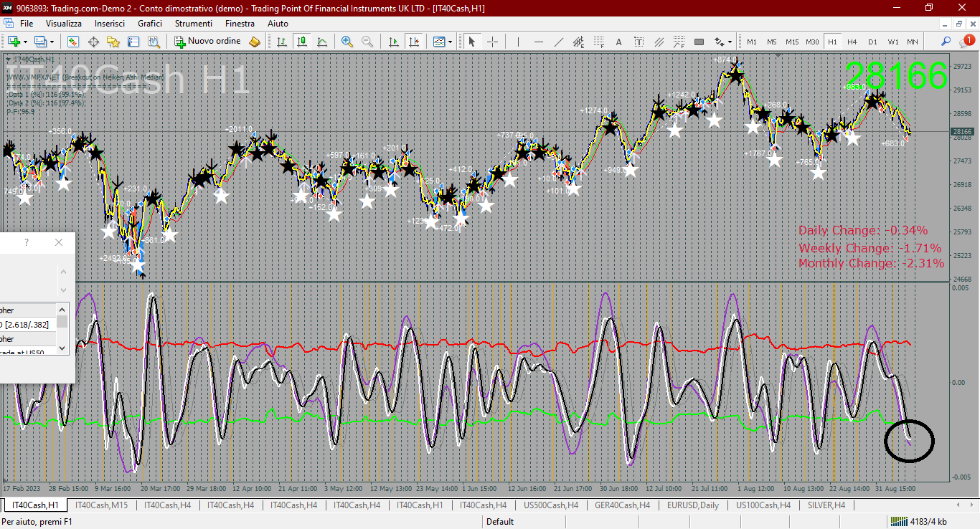Toggle chart shift option
The height and width of the screenshot is (529, 980).
413,42
